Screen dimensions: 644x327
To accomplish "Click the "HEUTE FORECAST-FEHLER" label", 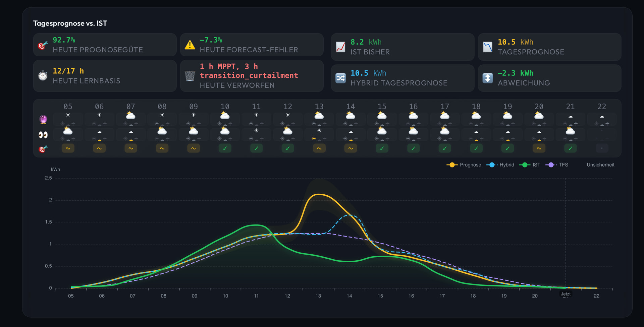I will [x=249, y=50].
